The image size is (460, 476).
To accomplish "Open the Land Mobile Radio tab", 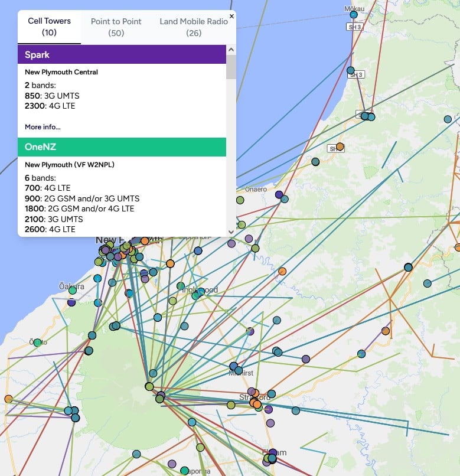I will click(x=194, y=27).
